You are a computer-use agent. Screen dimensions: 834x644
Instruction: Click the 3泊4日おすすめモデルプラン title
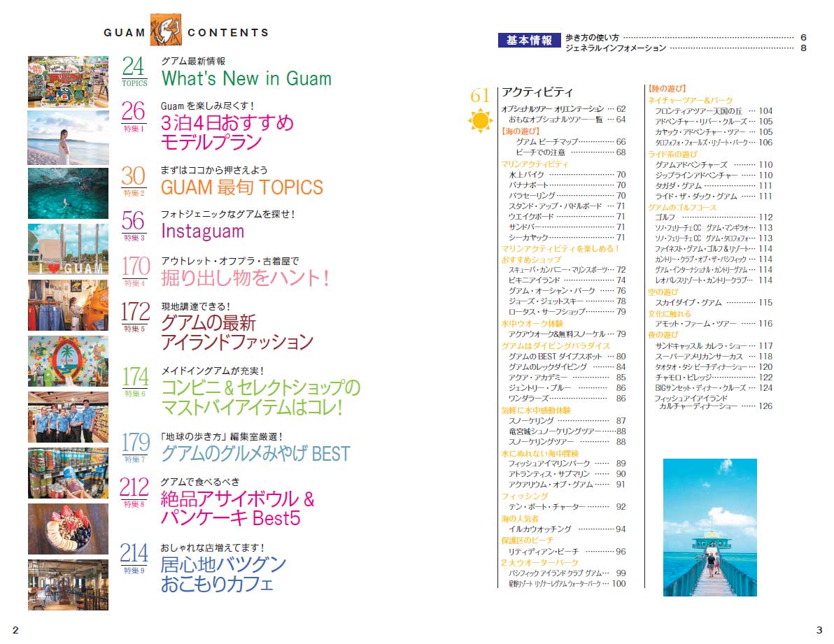coord(227,133)
